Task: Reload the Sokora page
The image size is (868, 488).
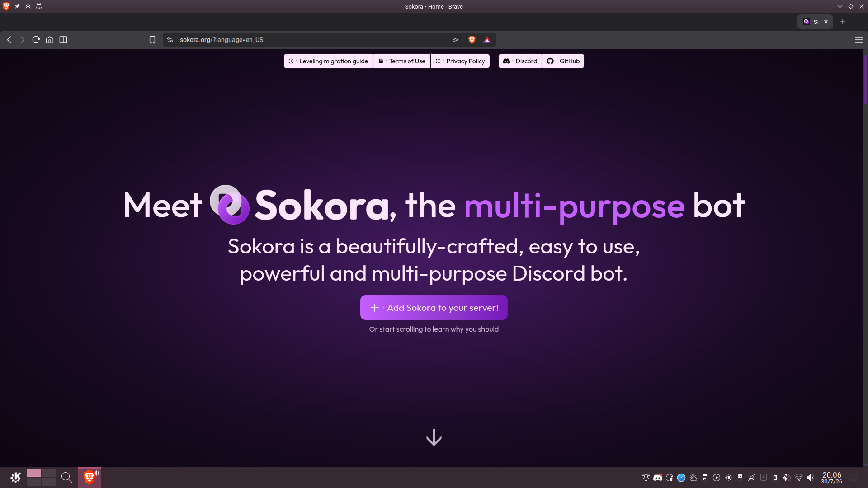Action: click(36, 40)
